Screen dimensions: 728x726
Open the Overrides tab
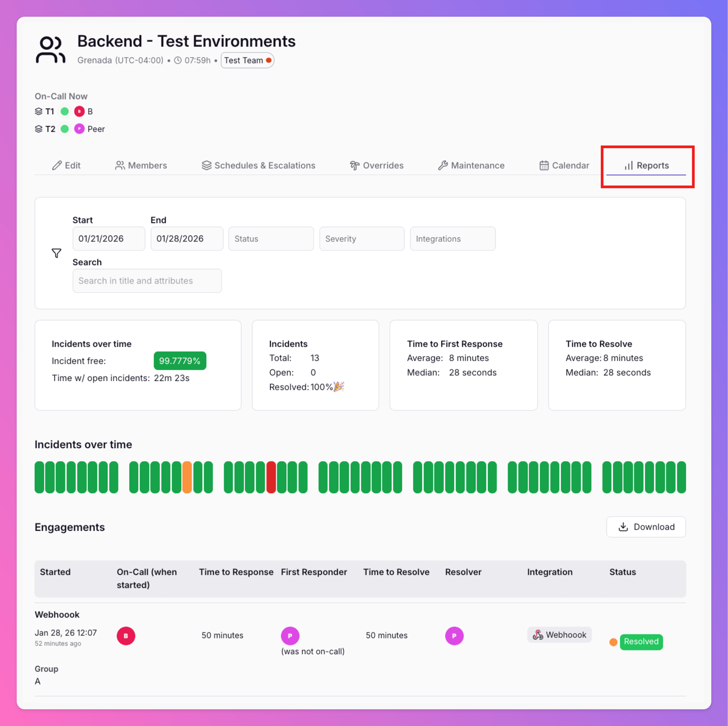[x=377, y=166]
